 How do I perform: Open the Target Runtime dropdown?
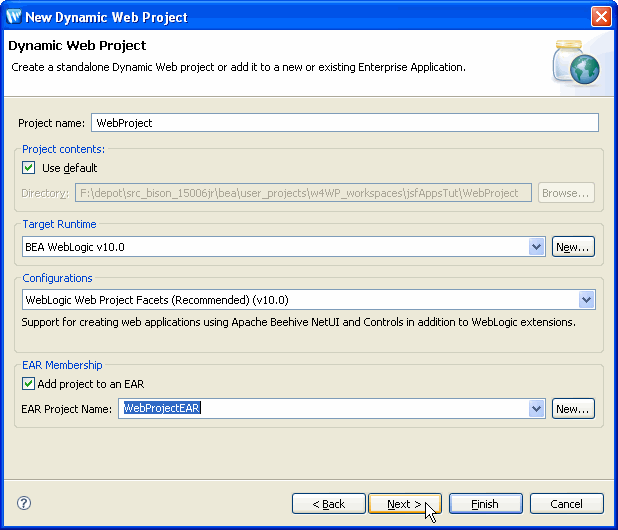[536, 247]
